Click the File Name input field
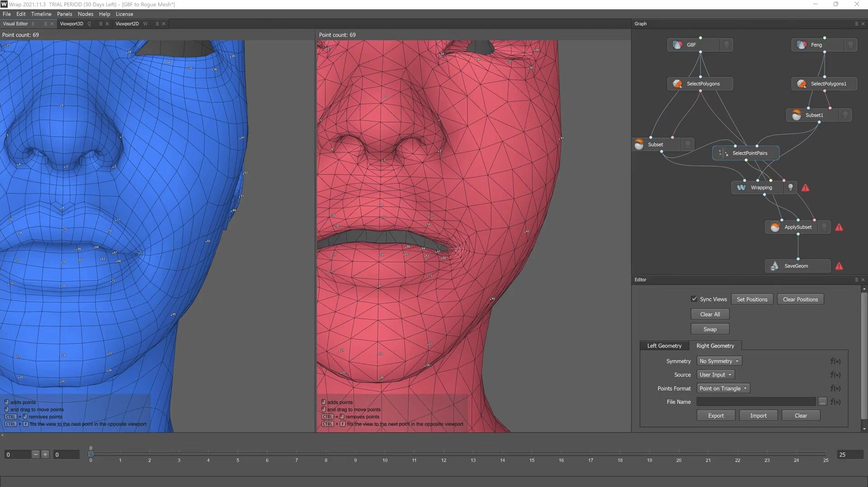The image size is (868, 487). click(x=756, y=402)
